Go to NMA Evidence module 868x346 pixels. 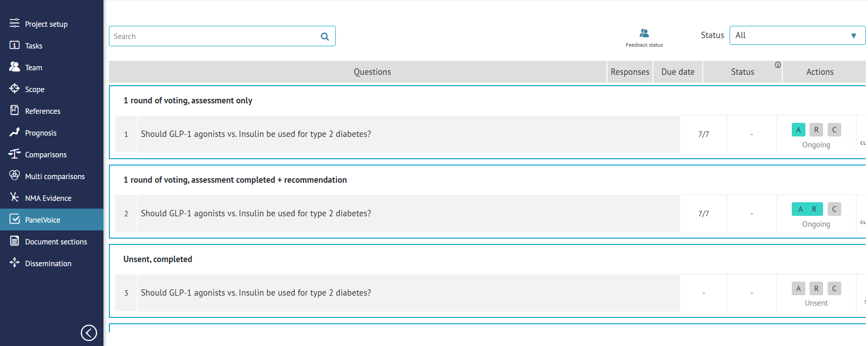pos(48,198)
